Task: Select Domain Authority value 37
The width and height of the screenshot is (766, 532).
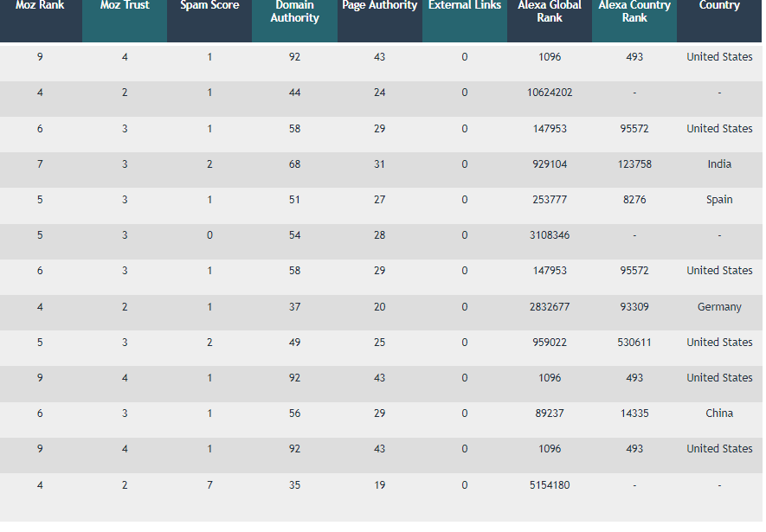Action: tap(294, 307)
